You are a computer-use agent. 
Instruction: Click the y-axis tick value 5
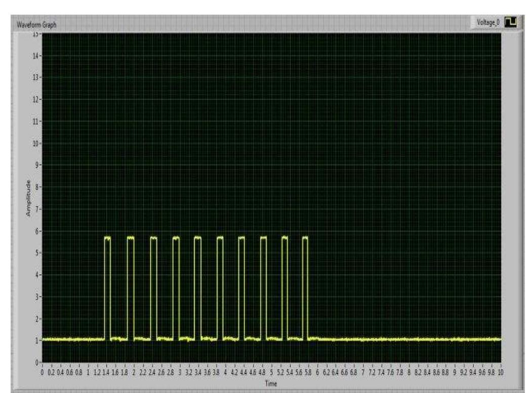pos(37,253)
